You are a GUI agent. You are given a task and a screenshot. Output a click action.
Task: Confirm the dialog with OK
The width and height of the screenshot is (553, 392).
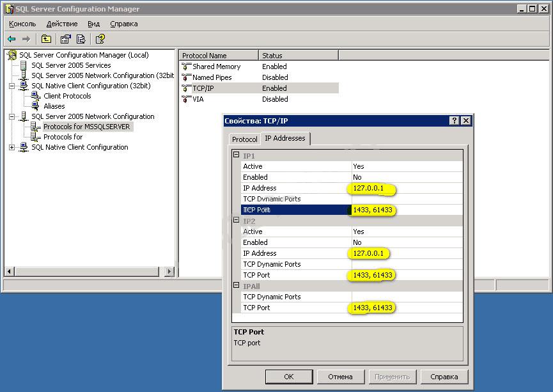(x=289, y=377)
